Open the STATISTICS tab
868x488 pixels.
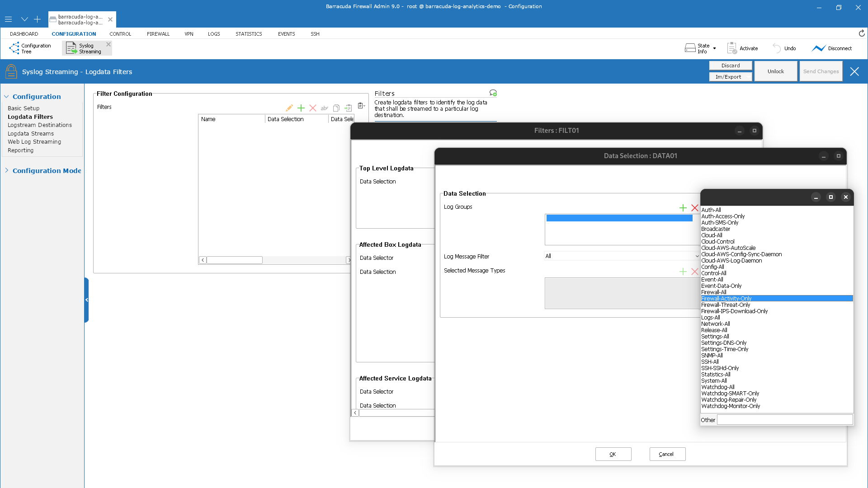(249, 34)
